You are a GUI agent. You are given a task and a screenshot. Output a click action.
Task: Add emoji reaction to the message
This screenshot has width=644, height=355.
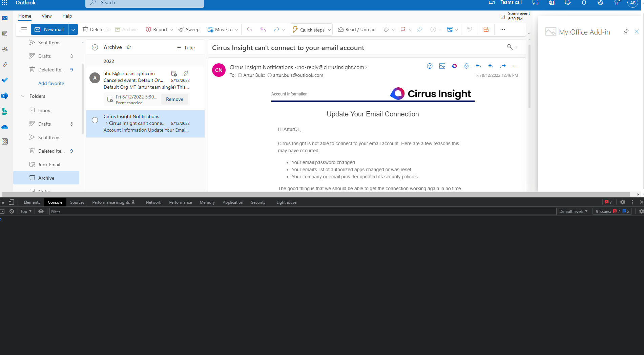430,66
